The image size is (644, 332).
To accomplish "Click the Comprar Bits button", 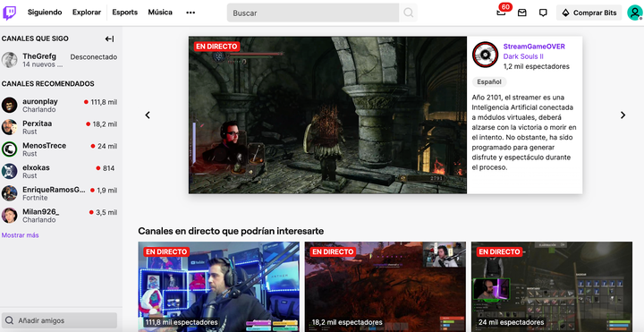I will pyautogui.click(x=589, y=13).
